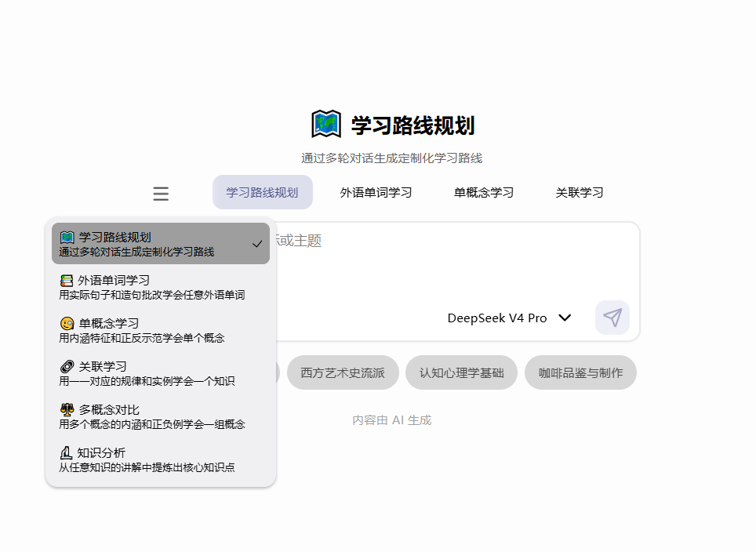
Task: Click the magnifier face icon for 单概念学习
Action: [67, 324]
